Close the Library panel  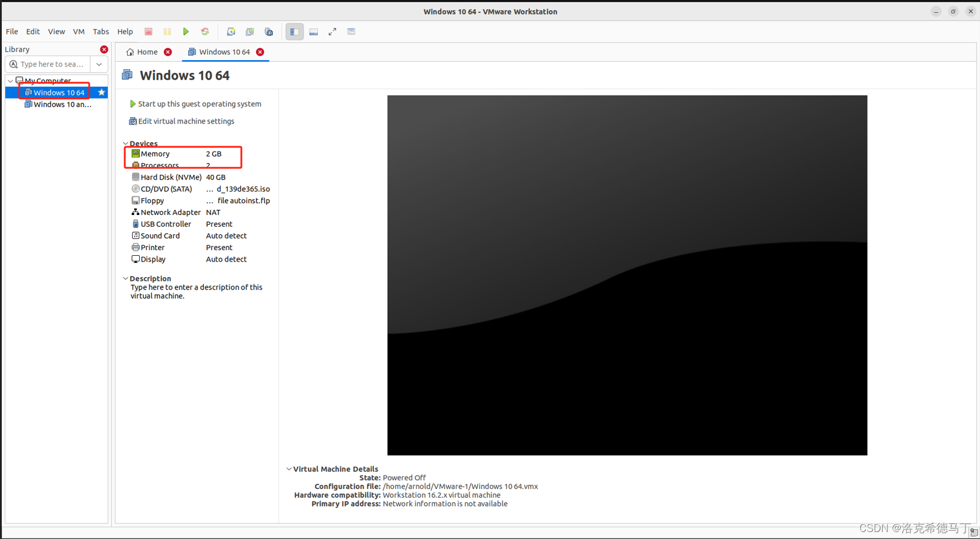pyautogui.click(x=104, y=50)
